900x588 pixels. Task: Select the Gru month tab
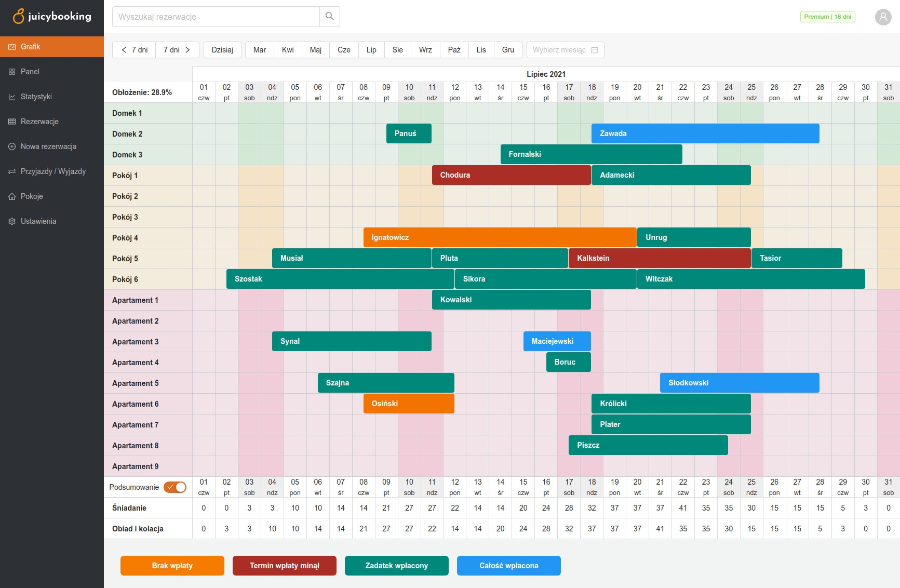508,50
